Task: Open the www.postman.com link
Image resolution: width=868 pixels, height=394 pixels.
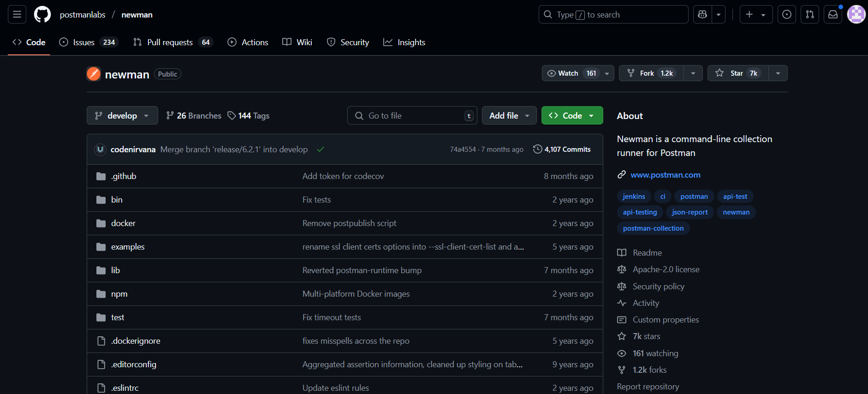Action: [665, 175]
